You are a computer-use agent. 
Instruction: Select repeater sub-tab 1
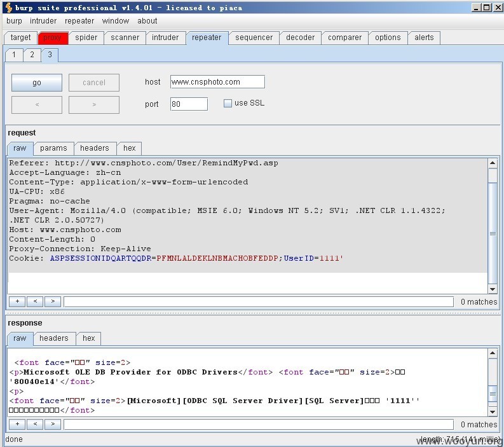(14, 55)
